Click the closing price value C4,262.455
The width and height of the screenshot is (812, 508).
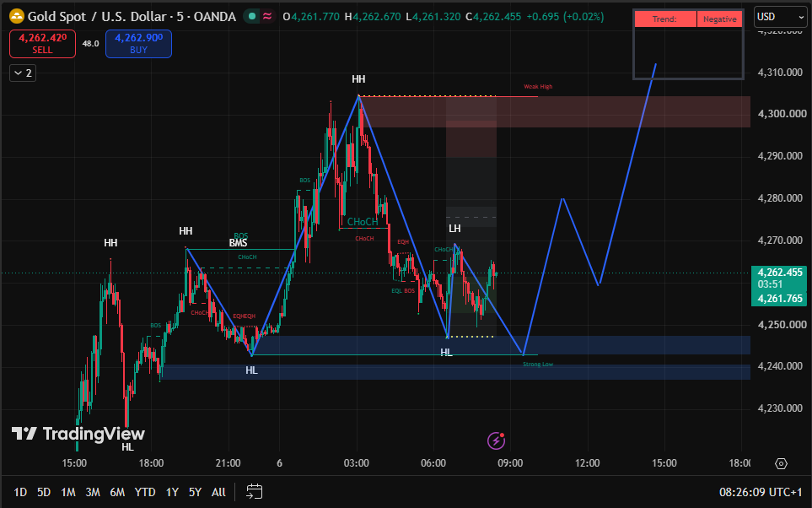tap(493, 17)
